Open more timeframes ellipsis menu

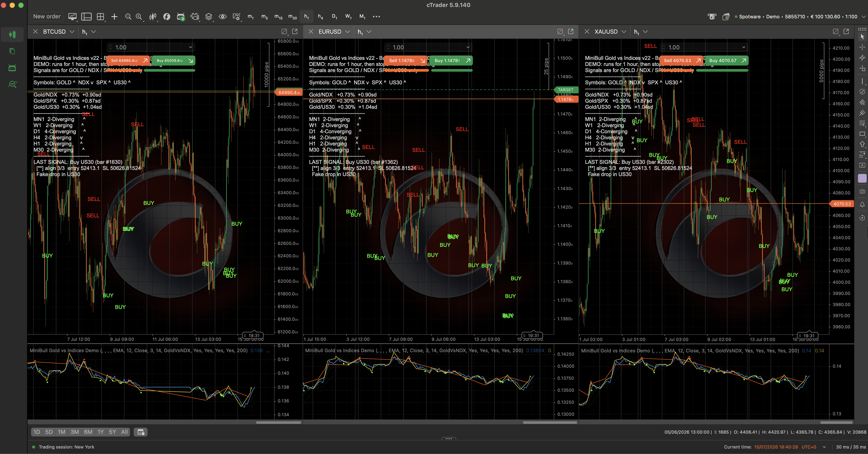pyautogui.click(x=376, y=17)
